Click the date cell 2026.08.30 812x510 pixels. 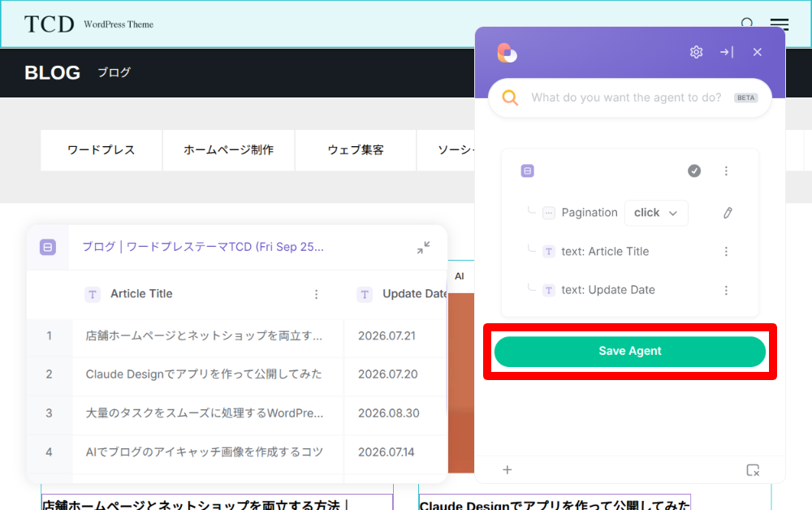pos(389,413)
